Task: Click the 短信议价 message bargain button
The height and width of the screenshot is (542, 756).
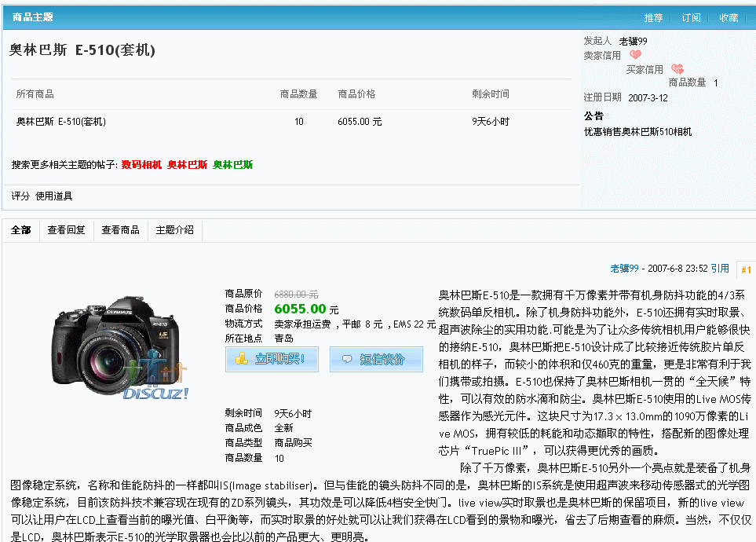Action: (376, 359)
